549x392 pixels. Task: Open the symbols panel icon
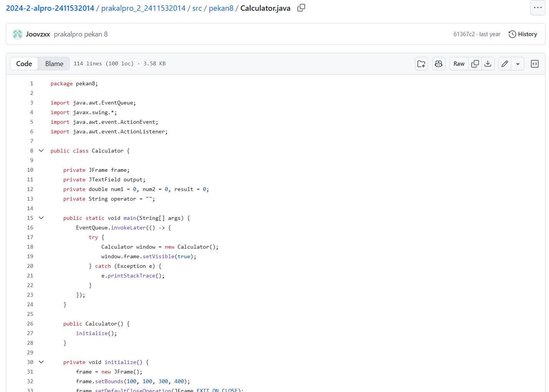[x=535, y=64]
